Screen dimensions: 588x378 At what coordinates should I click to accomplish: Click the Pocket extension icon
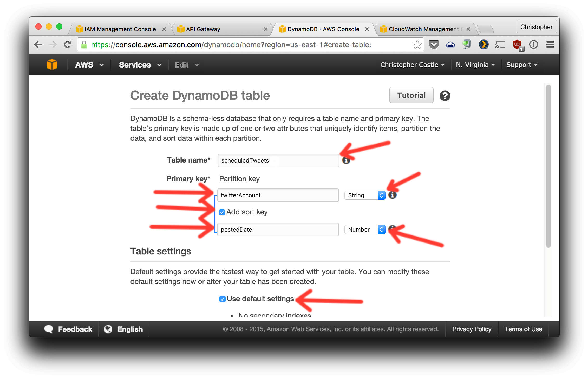point(434,45)
